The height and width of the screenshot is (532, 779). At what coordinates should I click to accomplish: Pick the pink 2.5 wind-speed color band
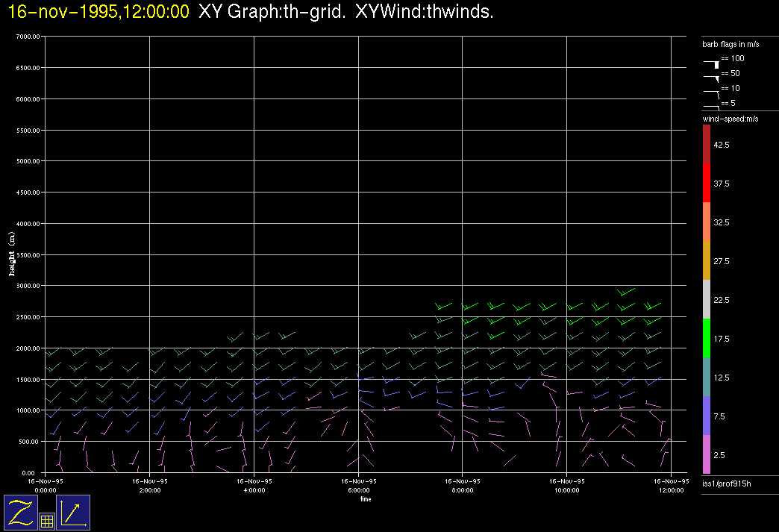(707, 454)
